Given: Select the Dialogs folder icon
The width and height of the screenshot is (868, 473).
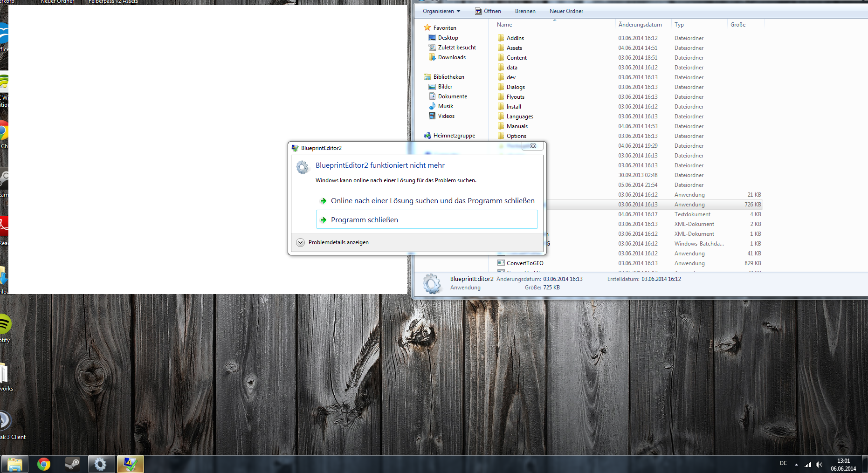Looking at the screenshot, I should 501,87.
